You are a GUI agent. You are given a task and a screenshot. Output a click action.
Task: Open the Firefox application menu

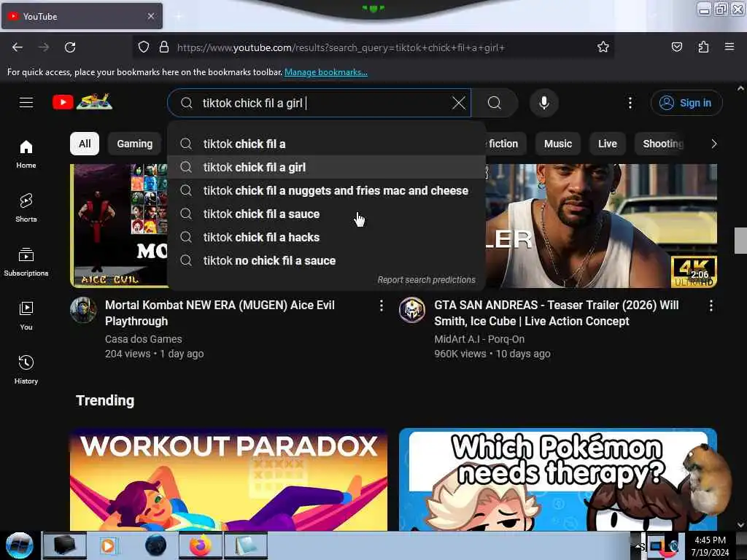(x=729, y=47)
